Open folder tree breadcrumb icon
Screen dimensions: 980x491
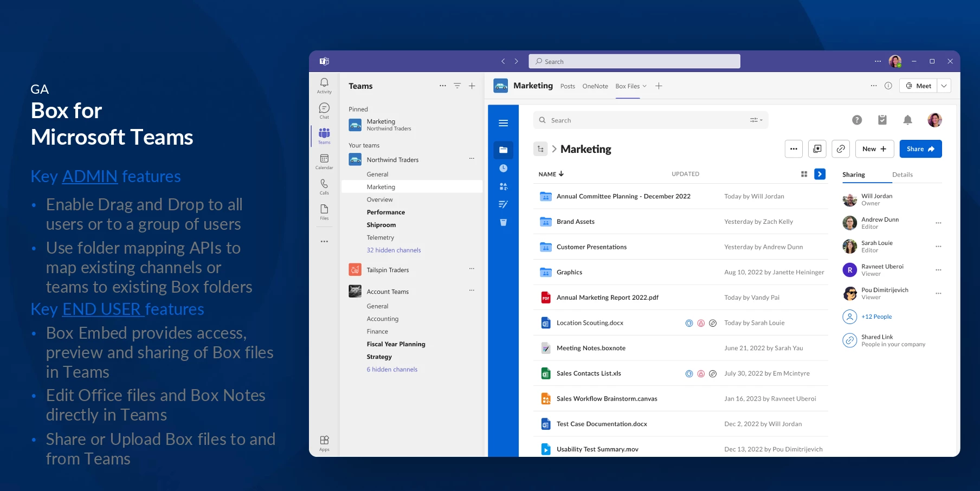(x=540, y=149)
